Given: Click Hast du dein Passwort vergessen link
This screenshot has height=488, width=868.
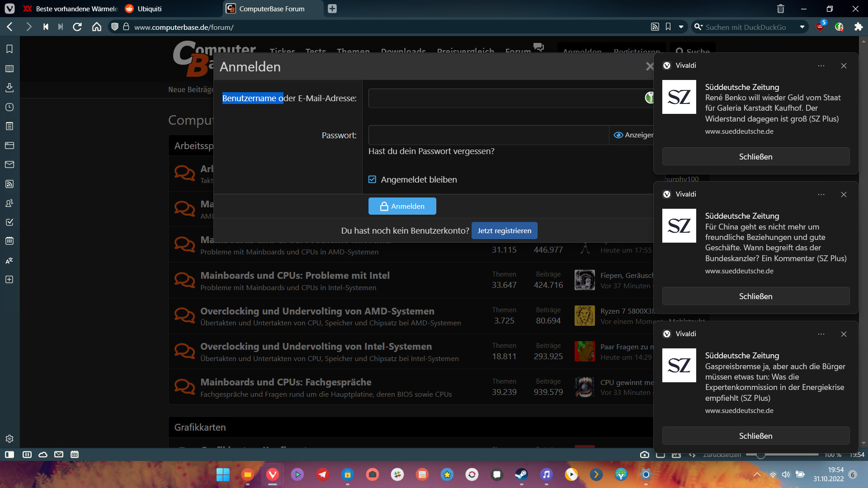Looking at the screenshot, I should pos(431,151).
